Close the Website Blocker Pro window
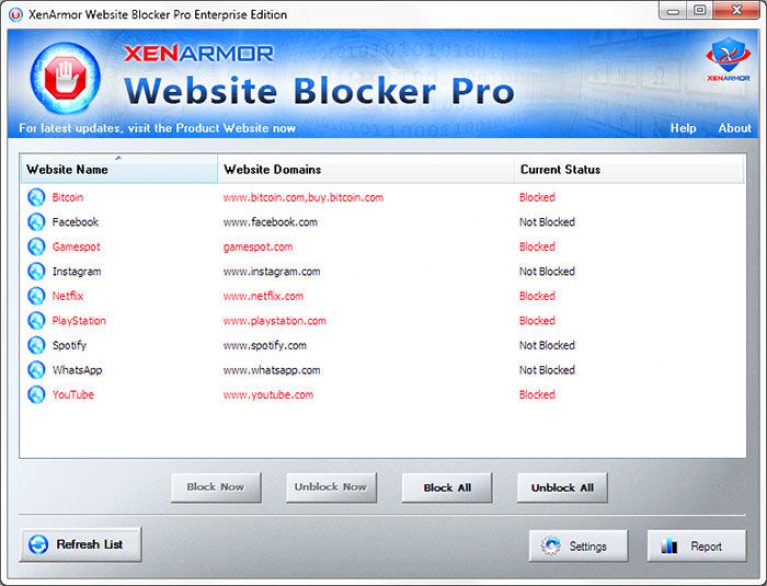 [x=736, y=11]
